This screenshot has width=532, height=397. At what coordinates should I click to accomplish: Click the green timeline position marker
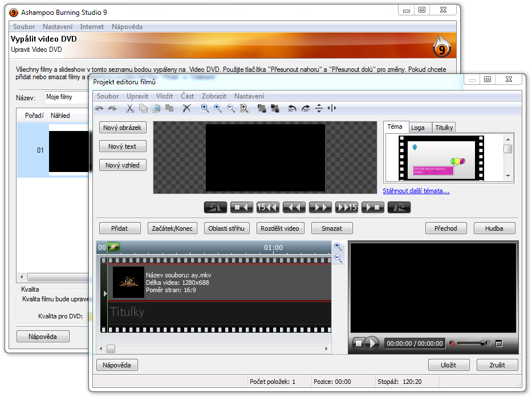pos(113,247)
